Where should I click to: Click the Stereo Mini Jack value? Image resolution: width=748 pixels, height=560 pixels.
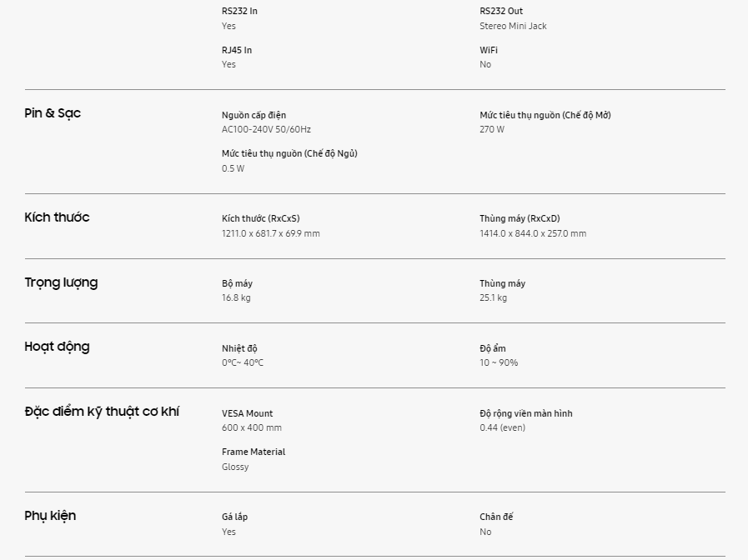pos(513,26)
